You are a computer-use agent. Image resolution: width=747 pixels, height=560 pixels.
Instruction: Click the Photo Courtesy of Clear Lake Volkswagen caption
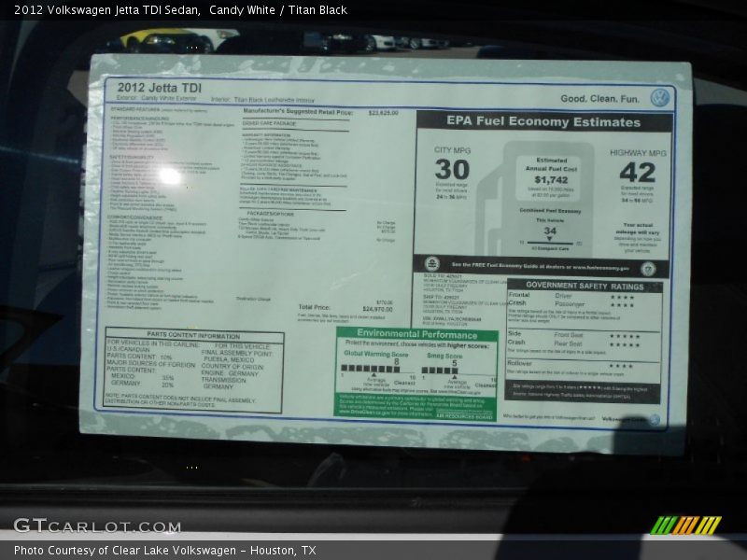165,551
